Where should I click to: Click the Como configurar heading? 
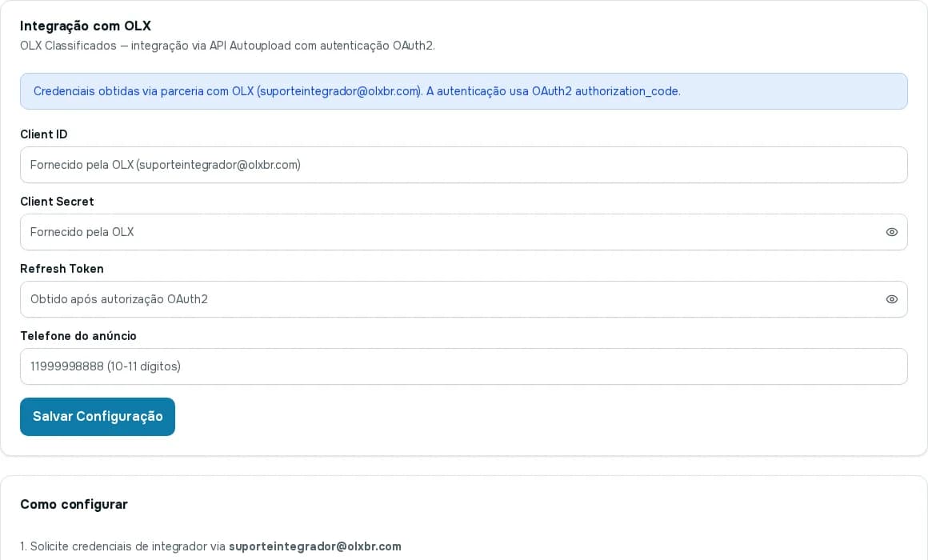(x=74, y=504)
